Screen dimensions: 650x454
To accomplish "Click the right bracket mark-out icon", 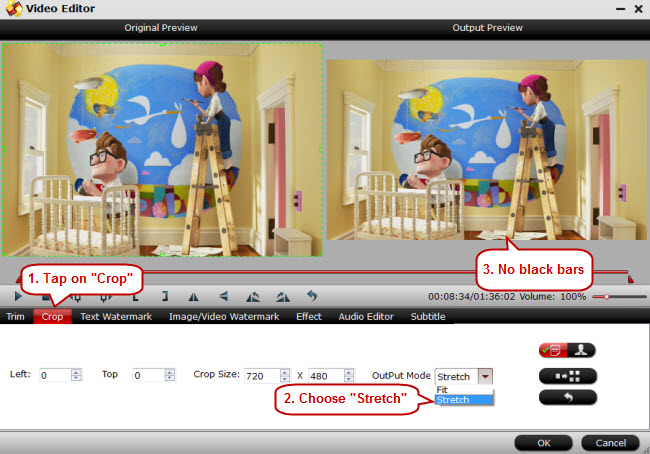I will click(x=165, y=296).
